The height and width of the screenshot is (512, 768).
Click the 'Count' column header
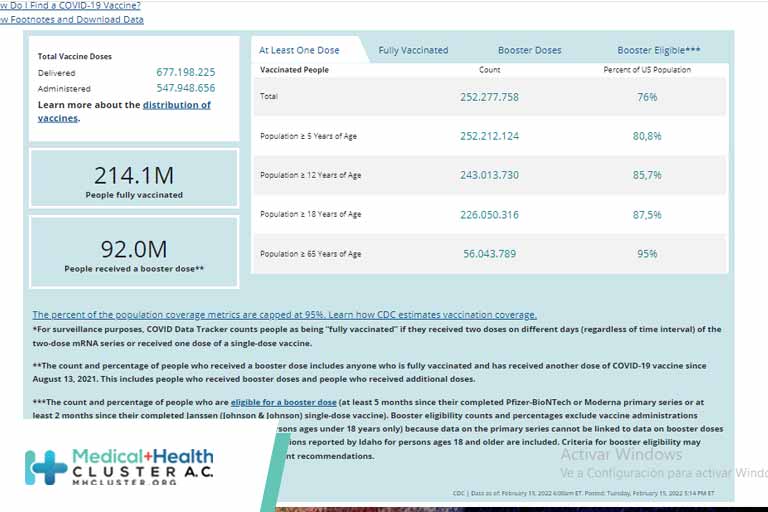pos(489,70)
